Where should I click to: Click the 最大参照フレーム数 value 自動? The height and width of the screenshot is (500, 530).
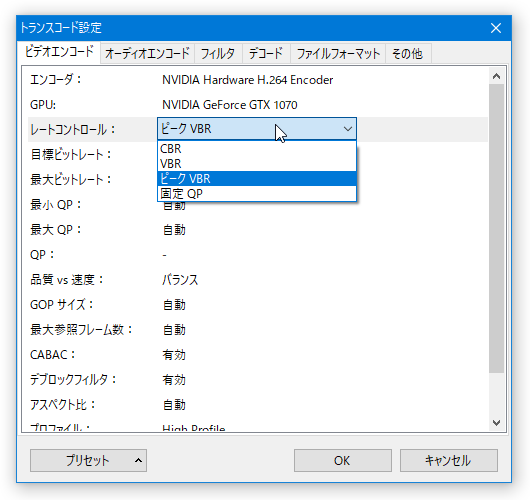[x=174, y=330]
